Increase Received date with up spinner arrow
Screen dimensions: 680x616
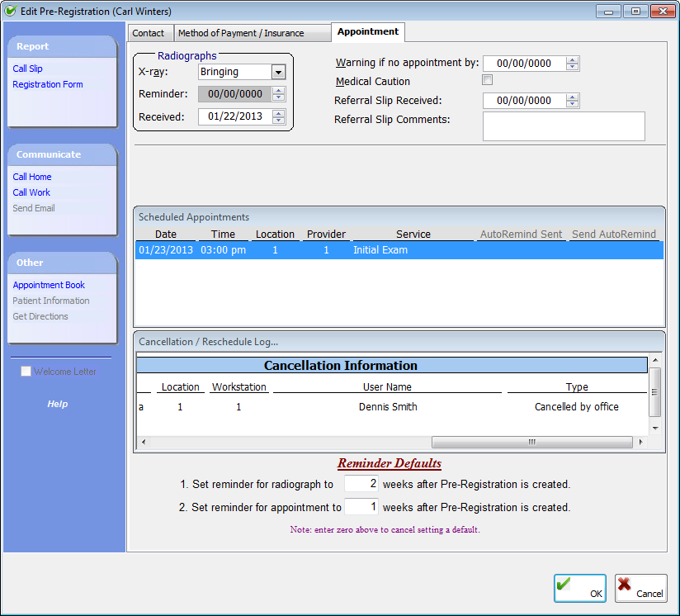click(278, 113)
